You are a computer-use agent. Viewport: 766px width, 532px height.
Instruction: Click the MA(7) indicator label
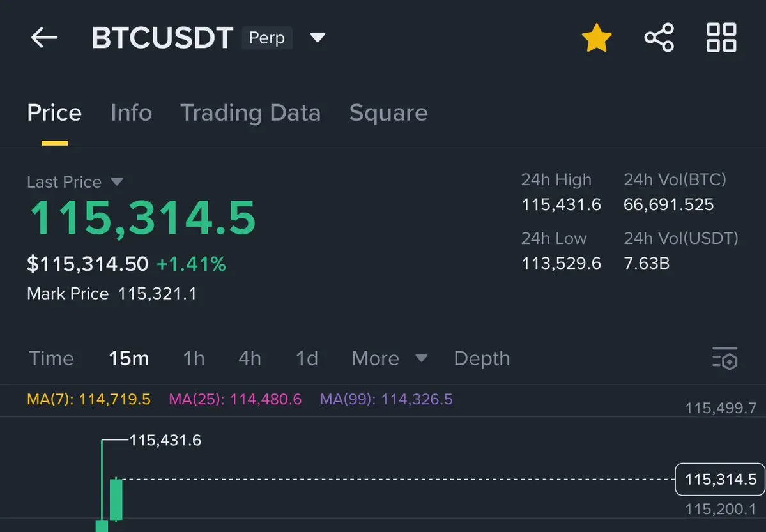click(89, 399)
